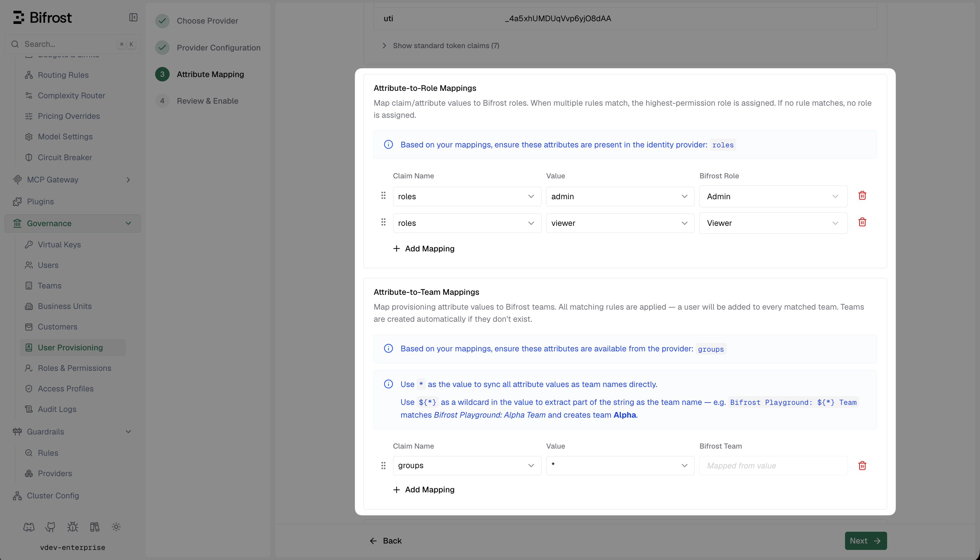980x560 pixels.
Task: Click the Review & Enable step 4 badge
Action: click(162, 101)
